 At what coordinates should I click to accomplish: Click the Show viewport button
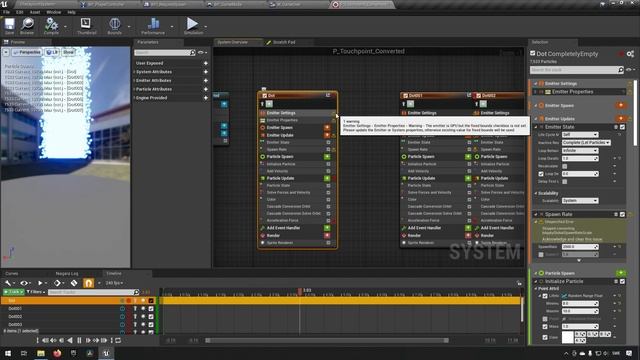point(69,52)
